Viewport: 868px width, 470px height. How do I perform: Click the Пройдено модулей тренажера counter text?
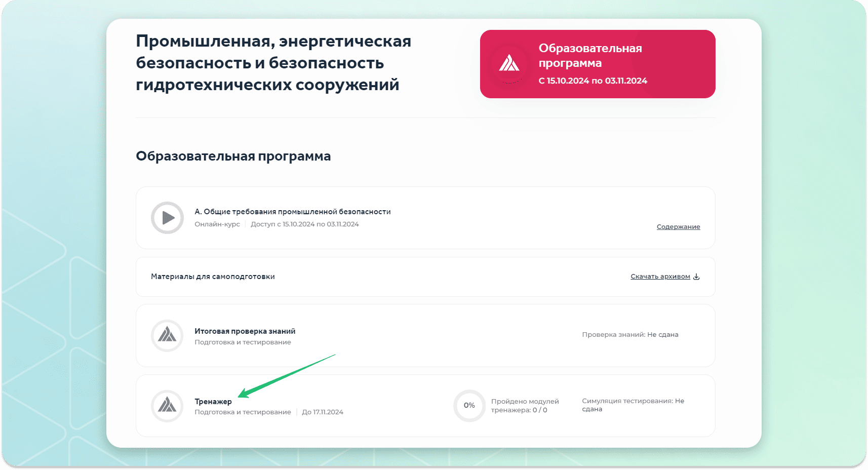[x=525, y=406]
